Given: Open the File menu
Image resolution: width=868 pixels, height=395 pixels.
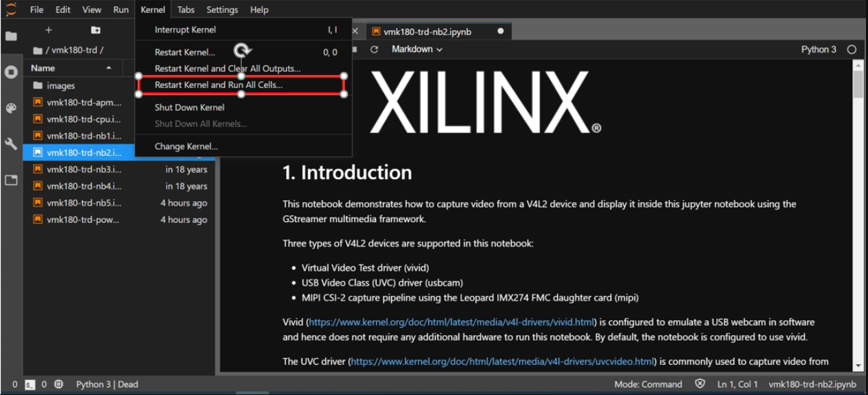Looking at the screenshot, I should (37, 10).
